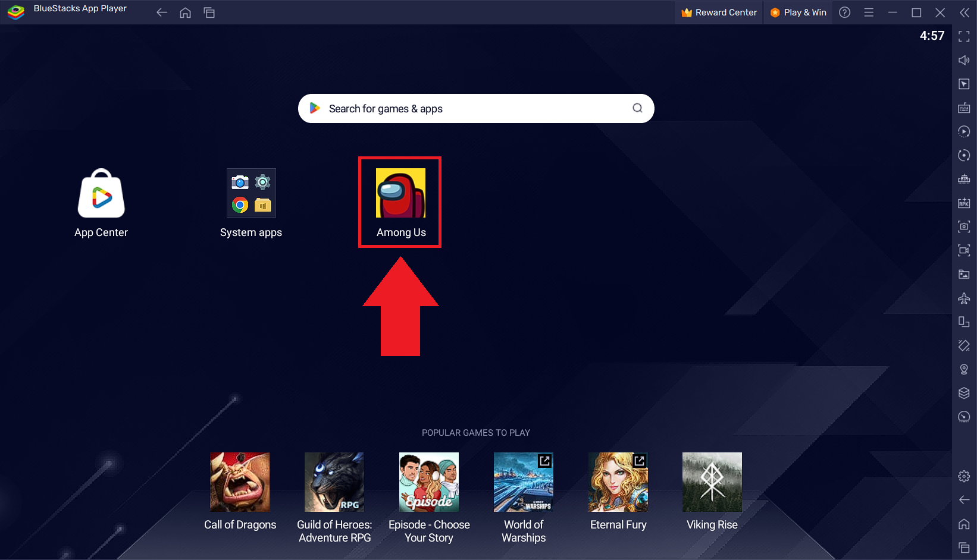The width and height of the screenshot is (977, 560).
Task: Open the multi-instance manager layers icon
Action: tap(964, 393)
